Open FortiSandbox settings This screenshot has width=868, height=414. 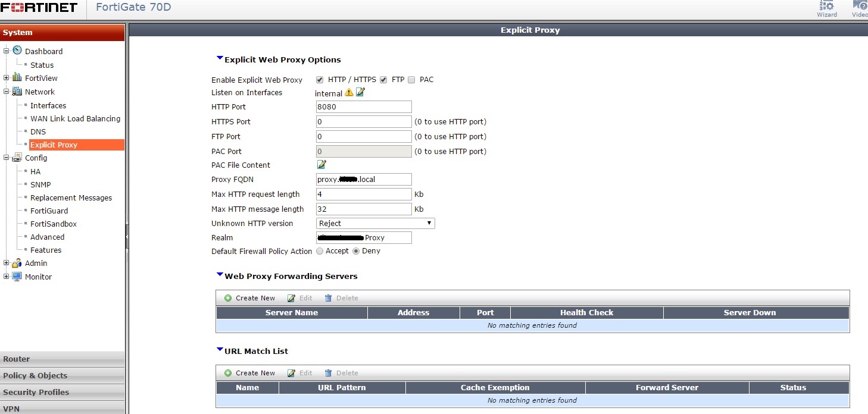point(54,224)
